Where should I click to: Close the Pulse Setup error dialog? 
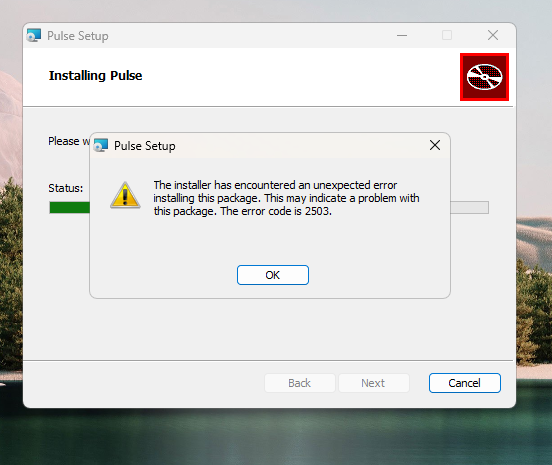coord(435,145)
